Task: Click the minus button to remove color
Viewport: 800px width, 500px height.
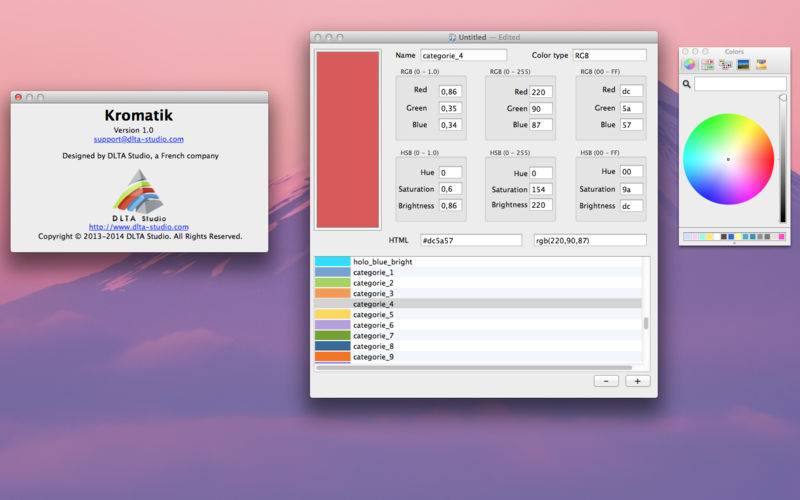Action: point(606,381)
